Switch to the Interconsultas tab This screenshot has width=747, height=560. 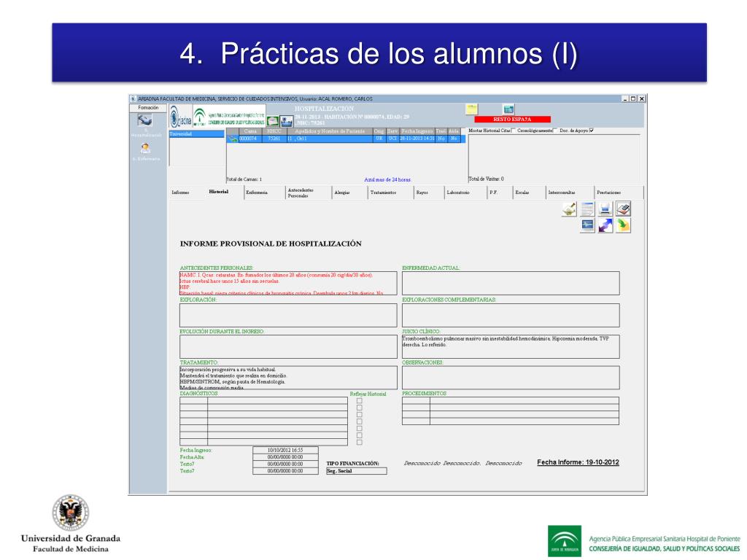pos(562,192)
